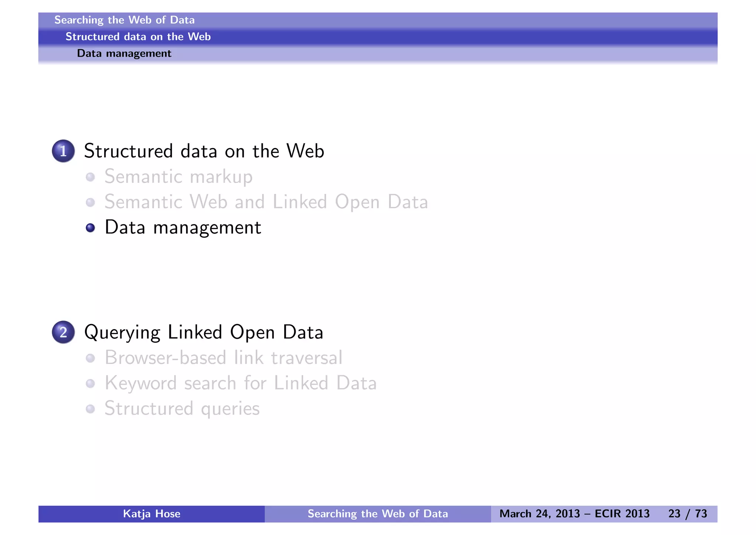Image resolution: width=756 pixels, height=535 pixels.
Task: Go to 'Browser-based link traversal' subsection
Action: (224, 358)
